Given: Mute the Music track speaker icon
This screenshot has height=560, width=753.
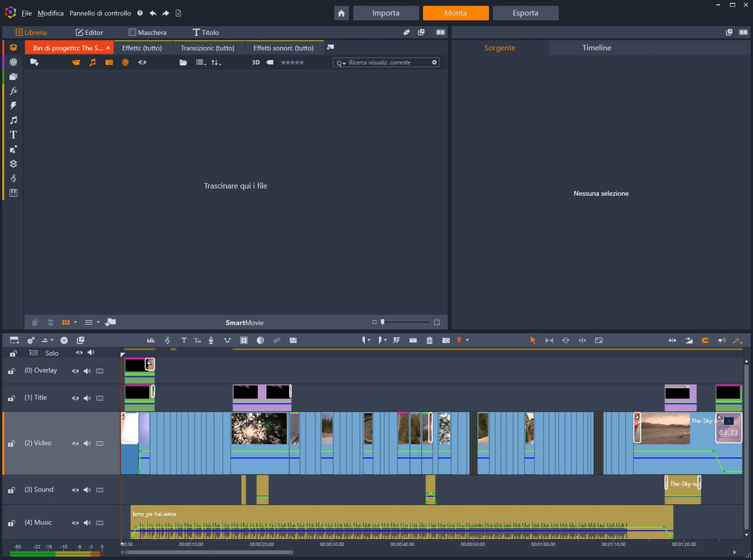Looking at the screenshot, I should click(87, 523).
